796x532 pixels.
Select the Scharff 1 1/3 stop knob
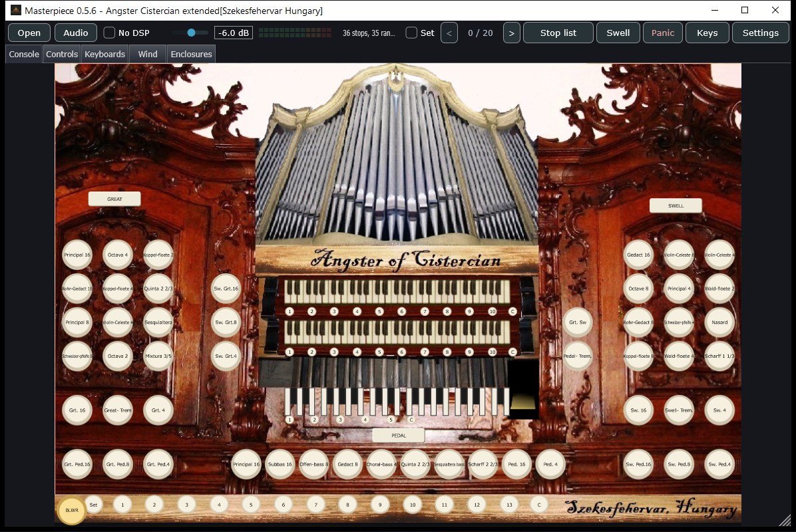pyautogui.click(x=719, y=356)
